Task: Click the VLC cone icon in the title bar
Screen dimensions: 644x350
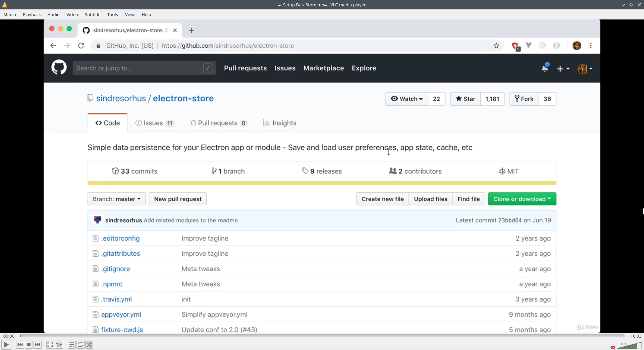Action: [5, 5]
